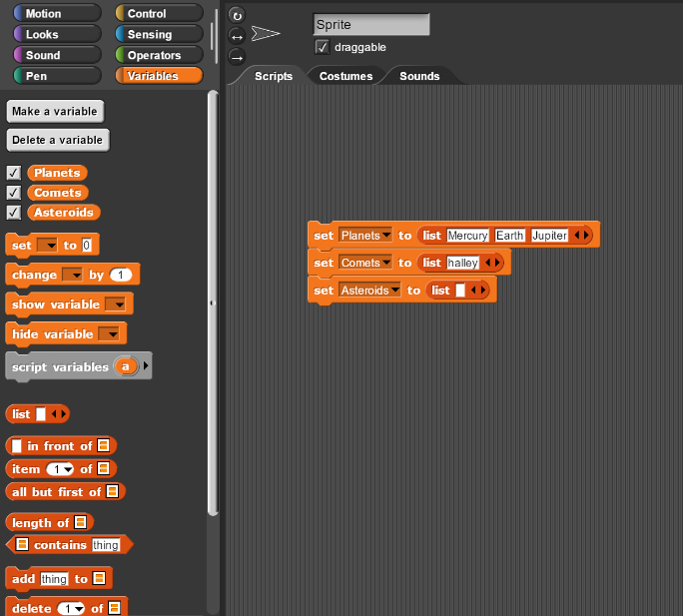Toggle the draggable checkbox
This screenshot has height=616, width=683.
point(322,47)
